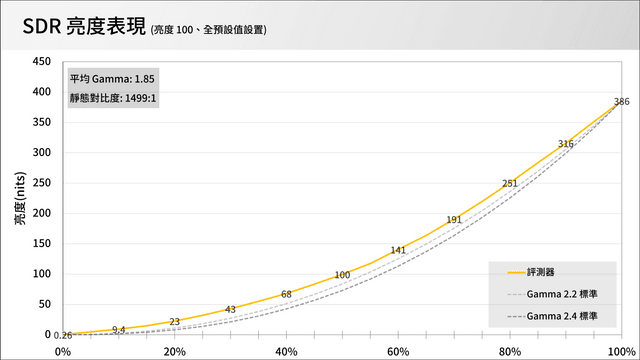Click the x-axis label '20%'
The image size is (640, 360).
(x=174, y=351)
